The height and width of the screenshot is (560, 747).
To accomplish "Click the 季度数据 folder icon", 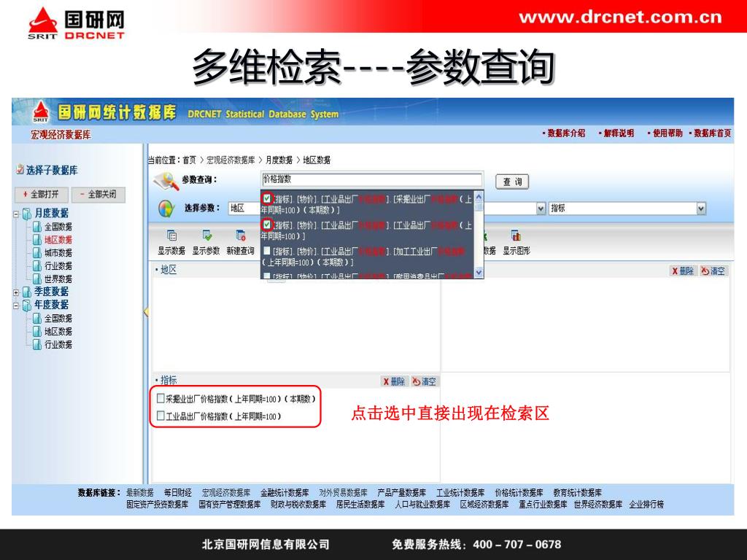I will [x=27, y=292].
